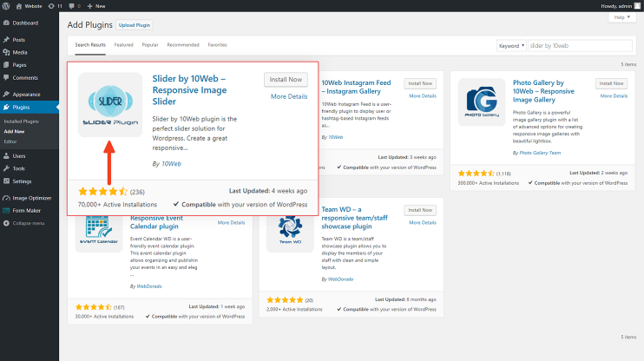Open the Slider by 10Web title link
Image resolution: width=644 pixels, height=361 pixels.
189,90
